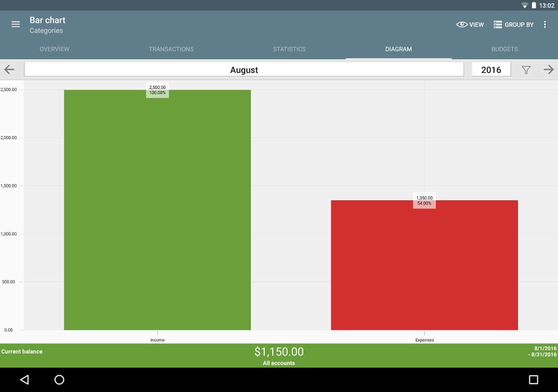Advance to next month with right arrow
Image resolution: width=558 pixels, height=392 pixels.
pos(548,70)
